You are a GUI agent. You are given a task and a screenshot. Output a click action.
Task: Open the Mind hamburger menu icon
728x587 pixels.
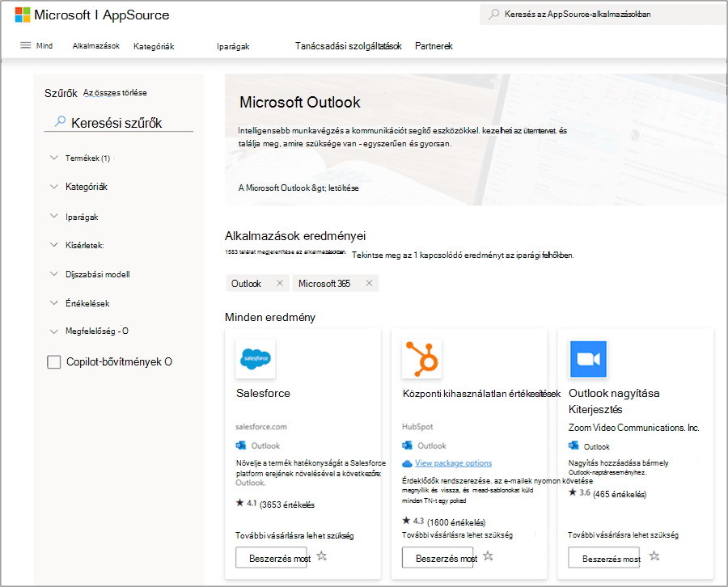pyautogui.click(x=26, y=45)
